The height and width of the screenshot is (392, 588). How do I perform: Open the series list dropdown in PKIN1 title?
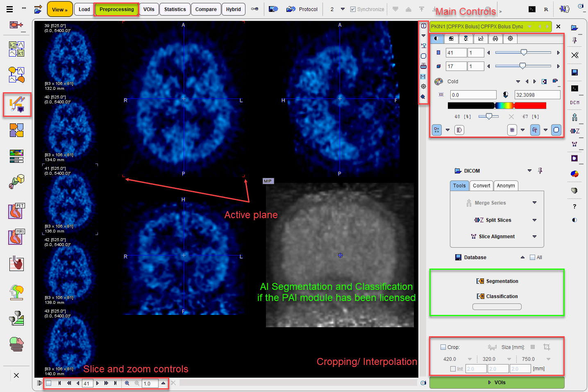[x=530, y=26]
